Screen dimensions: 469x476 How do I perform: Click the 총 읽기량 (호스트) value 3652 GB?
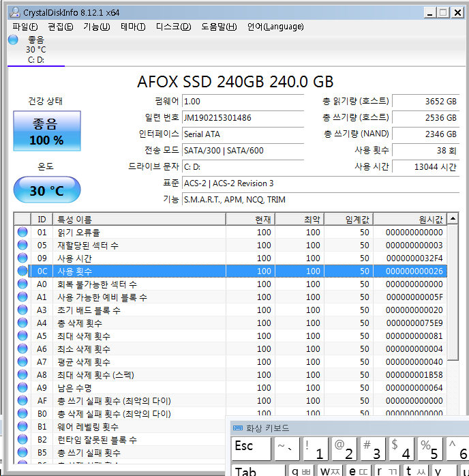425,101
